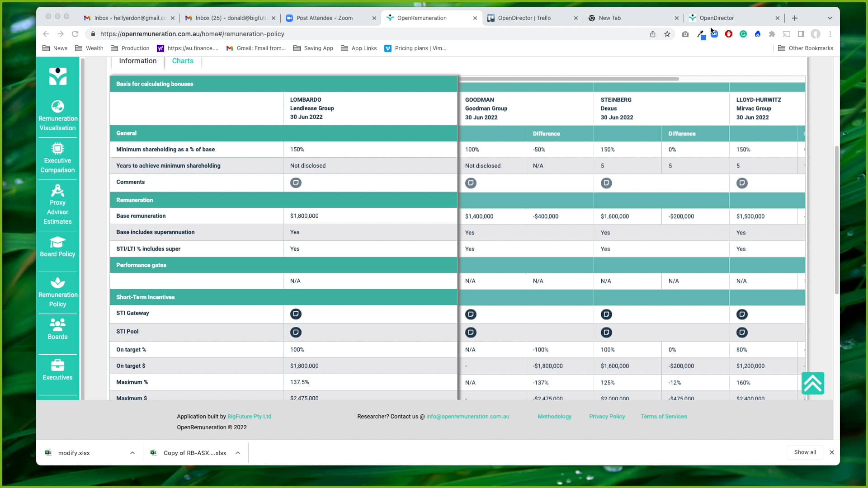Switch to the OpenDirector browser tab

[x=734, y=18]
